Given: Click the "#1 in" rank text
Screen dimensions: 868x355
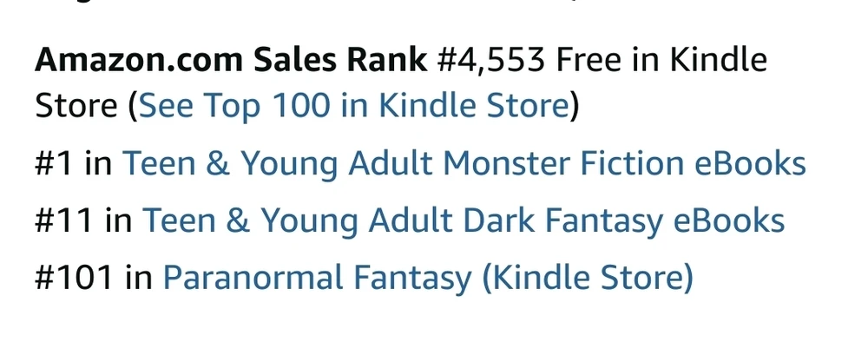Looking at the screenshot, I should (74, 164).
